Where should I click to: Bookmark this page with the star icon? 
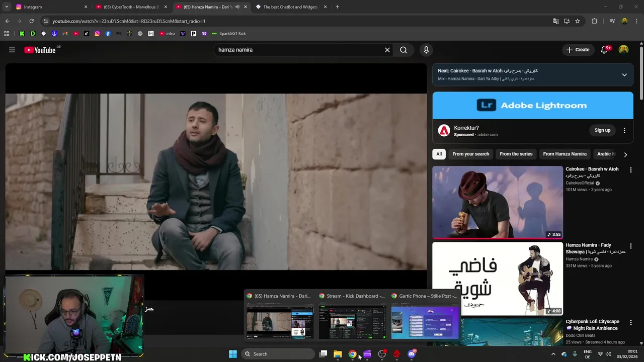[578, 21]
